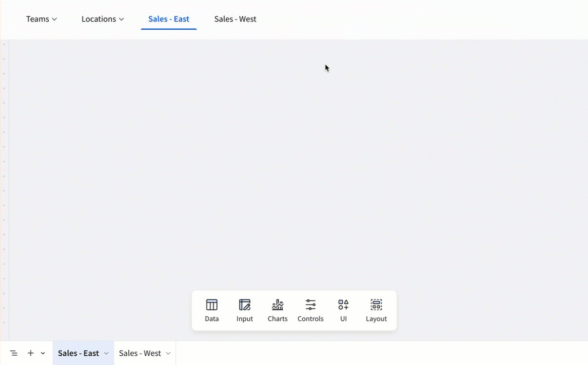The height and width of the screenshot is (365, 588).
Task: Switch to Sales - West top navigation tab
Action: click(x=235, y=19)
